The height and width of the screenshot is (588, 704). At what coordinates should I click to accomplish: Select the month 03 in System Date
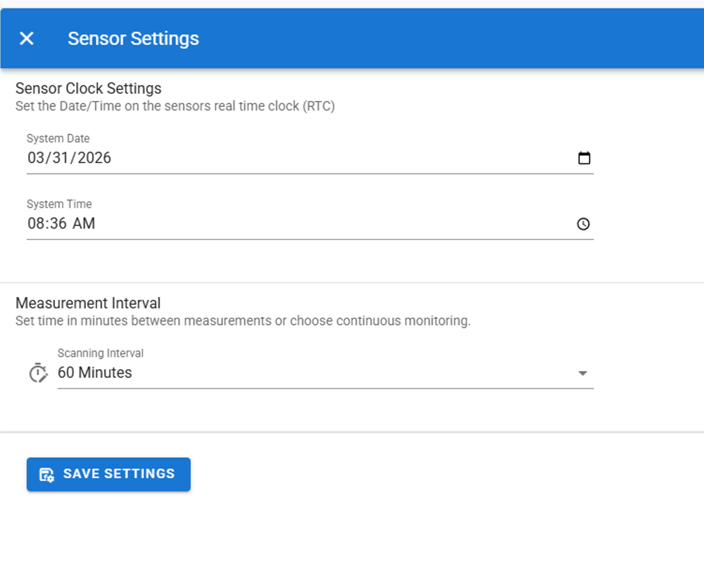[x=35, y=158]
